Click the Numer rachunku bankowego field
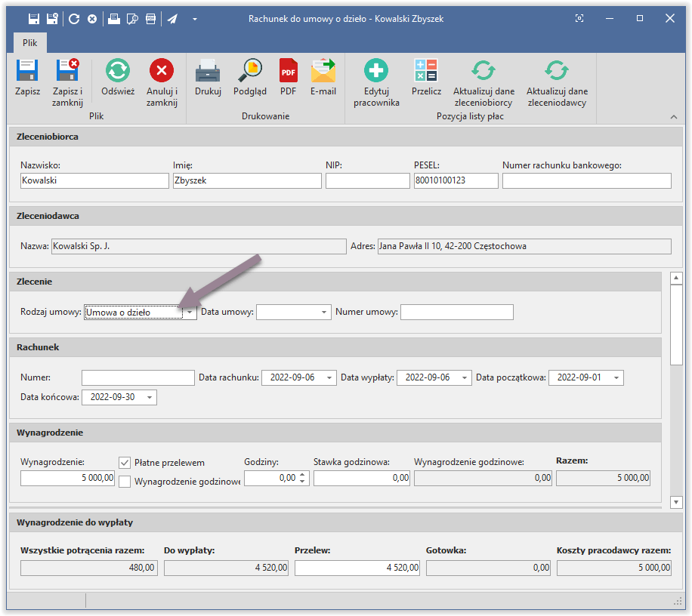Viewport: 692px width, 616px height. pos(586,180)
